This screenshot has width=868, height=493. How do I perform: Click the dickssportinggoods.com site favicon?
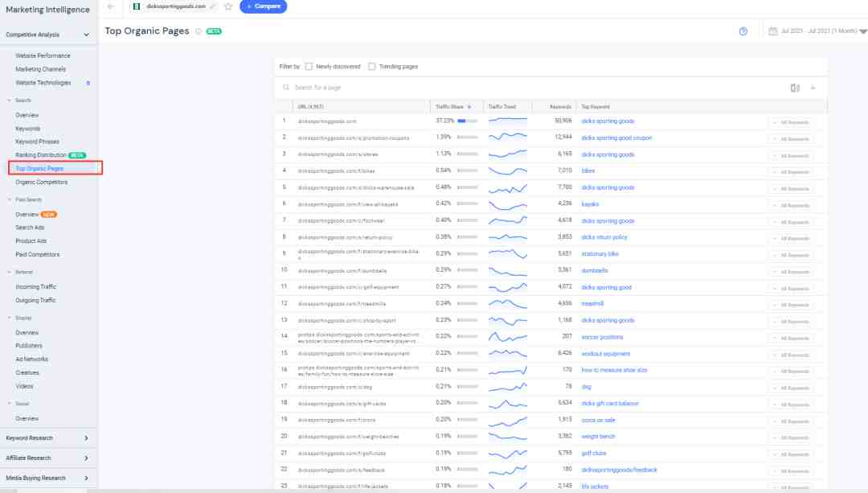[x=136, y=6]
